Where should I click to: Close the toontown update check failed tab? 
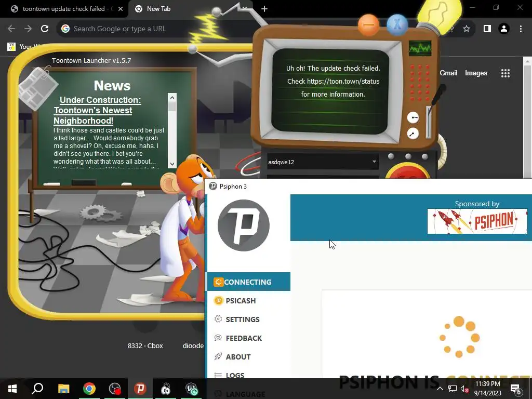pyautogui.click(x=121, y=9)
